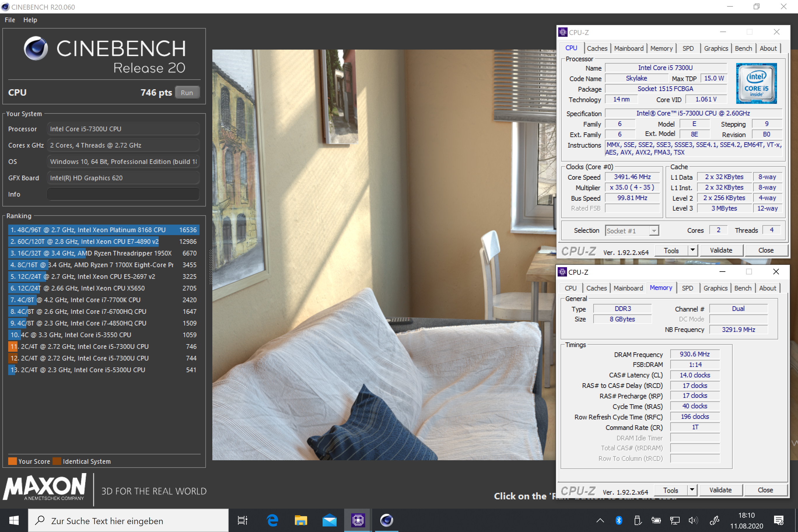The height and width of the screenshot is (532, 798).
Task: Select ranking row AMD Ryzen Threadripper 1950X
Action: [x=104, y=253]
